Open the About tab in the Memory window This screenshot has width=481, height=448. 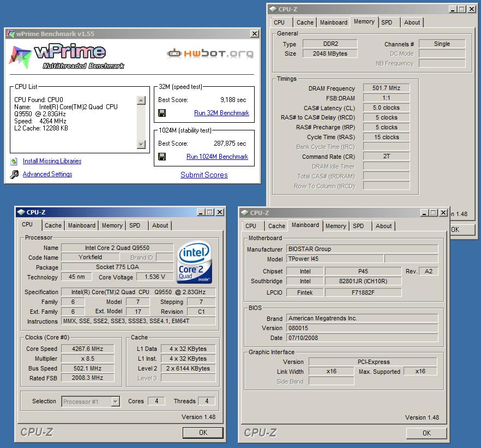tap(412, 23)
